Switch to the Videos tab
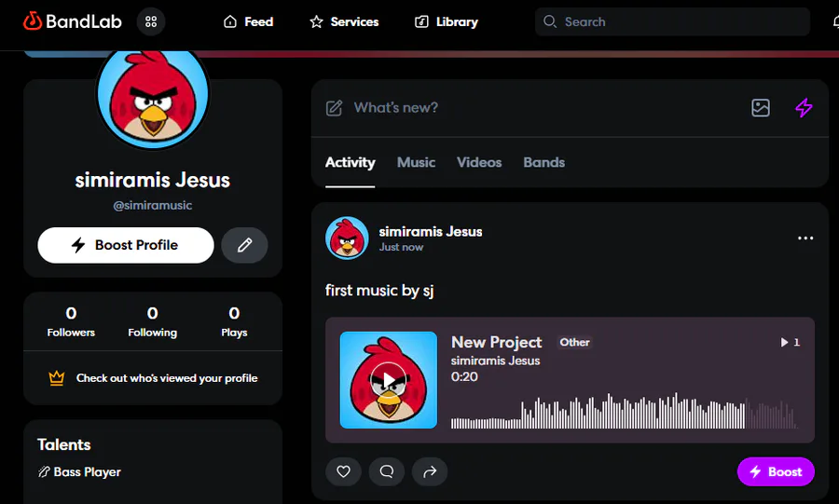839x504 pixels. tap(479, 162)
